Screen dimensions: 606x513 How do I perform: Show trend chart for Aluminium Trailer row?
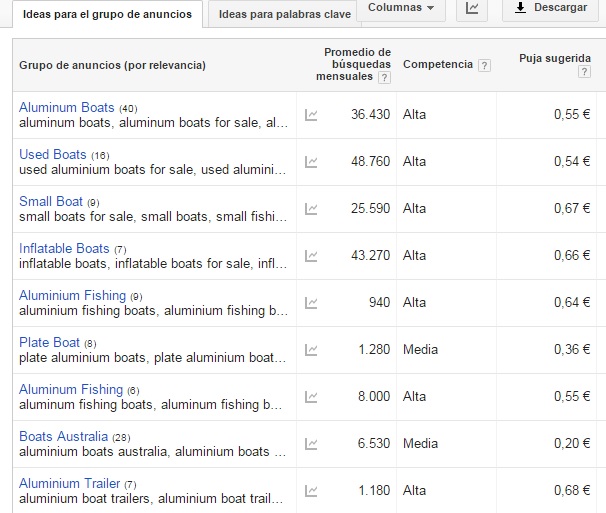tap(311, 491)
